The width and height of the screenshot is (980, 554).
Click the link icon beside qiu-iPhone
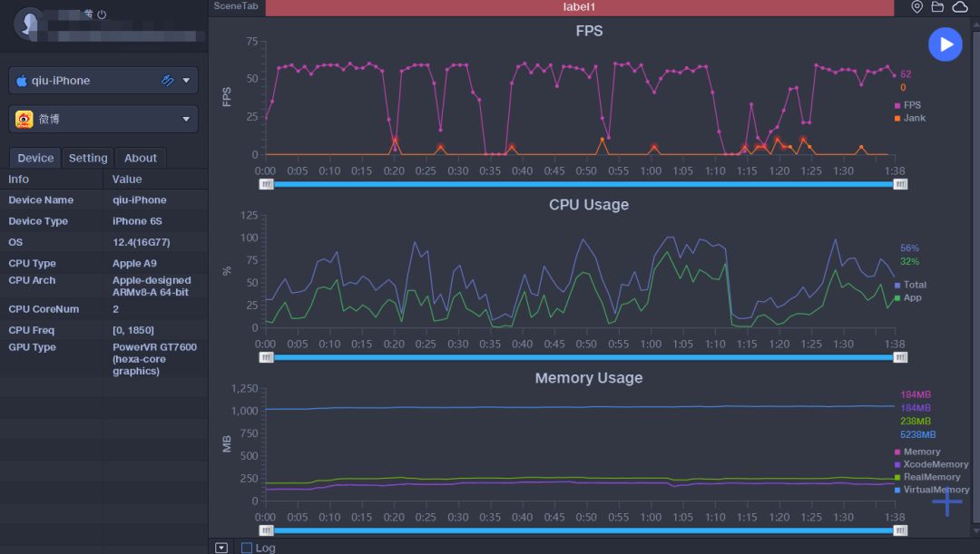(167, 80)
